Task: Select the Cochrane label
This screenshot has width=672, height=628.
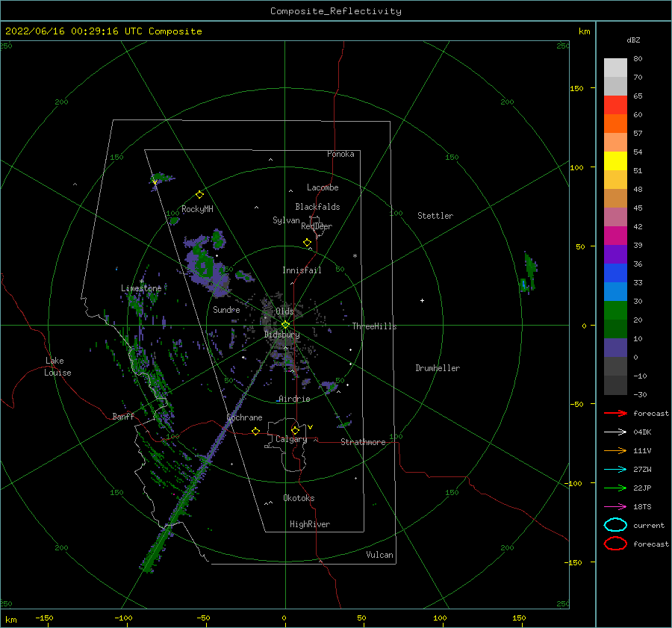Action: pyautogui.click(x=244, y=417)
